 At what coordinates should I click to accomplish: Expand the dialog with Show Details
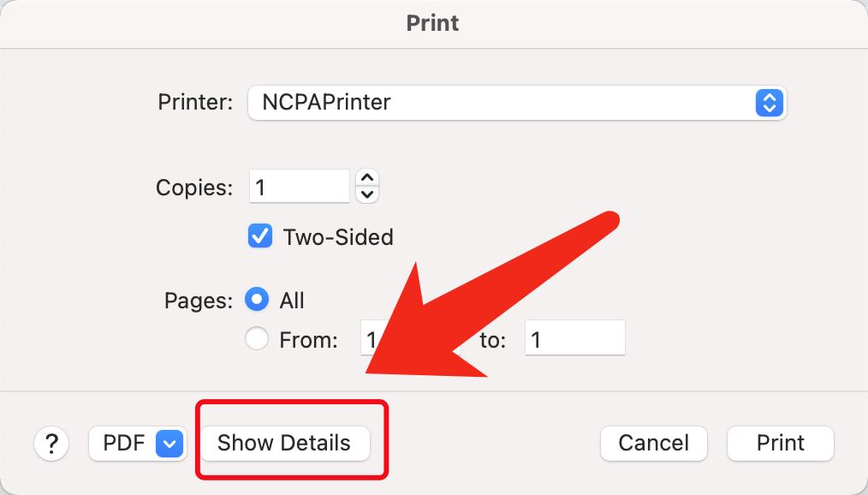pyautogui.click(x=284, y=444)
